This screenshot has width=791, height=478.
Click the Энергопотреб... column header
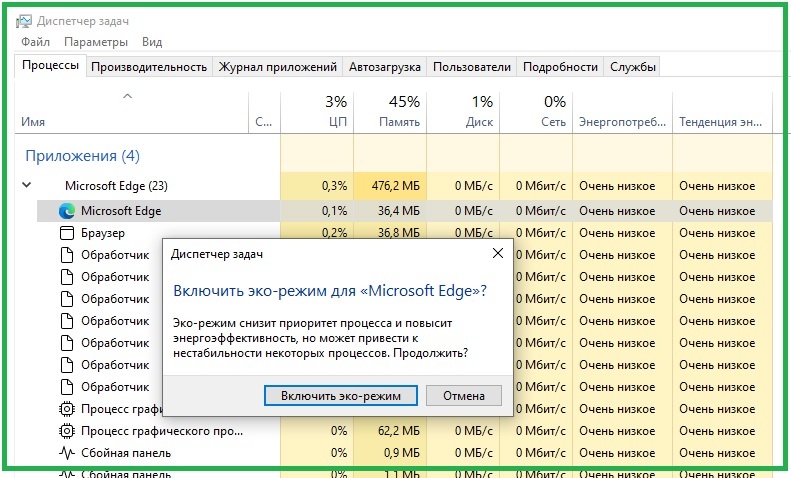coord(623,112)
